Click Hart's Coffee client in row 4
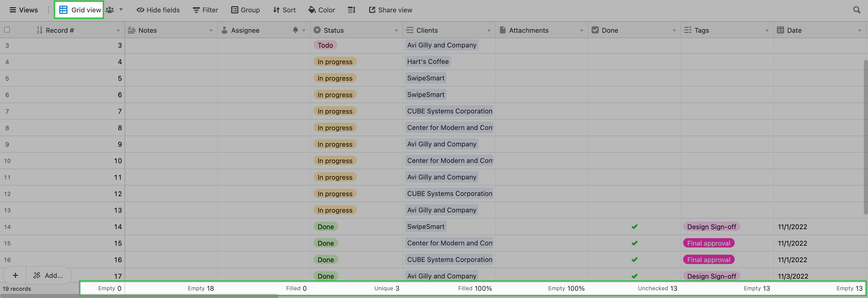This screenshot has height=298, width=868. pyautogui.click(x=428, y=62)
